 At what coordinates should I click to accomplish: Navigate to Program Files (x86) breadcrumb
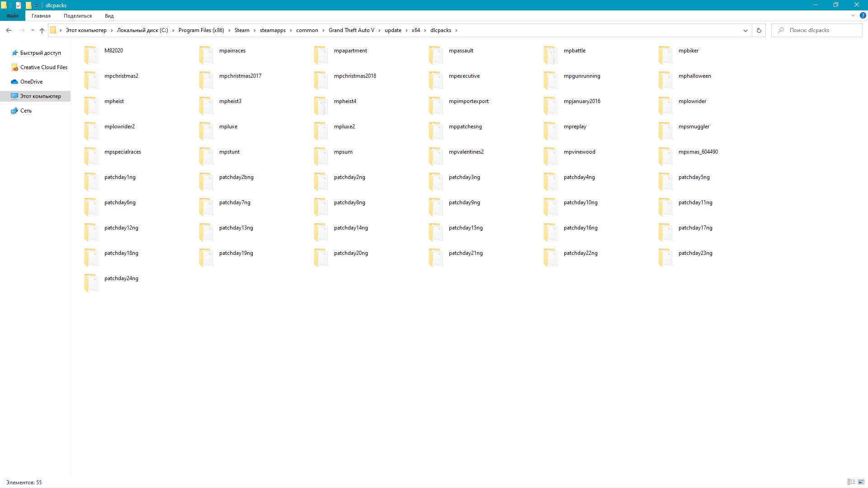(201, 30)
